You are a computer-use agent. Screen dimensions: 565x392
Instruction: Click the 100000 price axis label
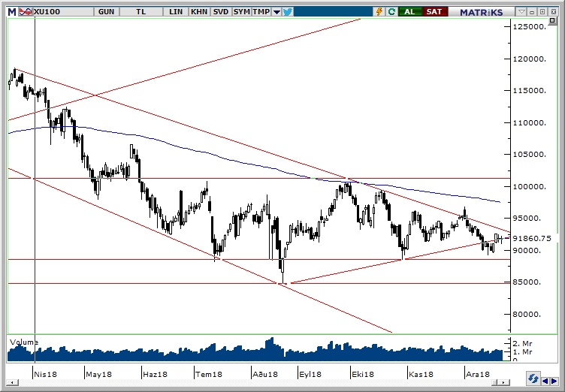tap(530, 187)
